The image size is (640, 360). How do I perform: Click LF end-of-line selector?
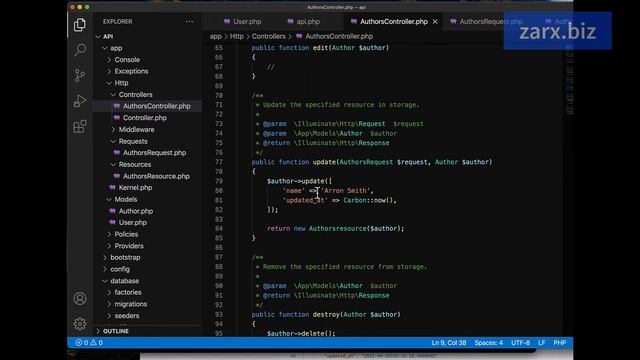click(542, 342)
